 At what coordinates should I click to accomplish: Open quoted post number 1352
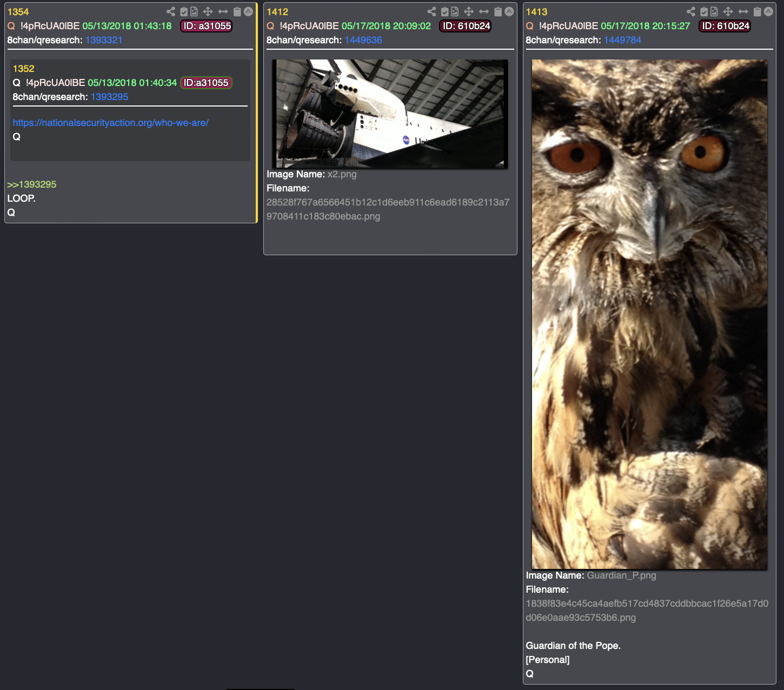[x=23, y=69]
